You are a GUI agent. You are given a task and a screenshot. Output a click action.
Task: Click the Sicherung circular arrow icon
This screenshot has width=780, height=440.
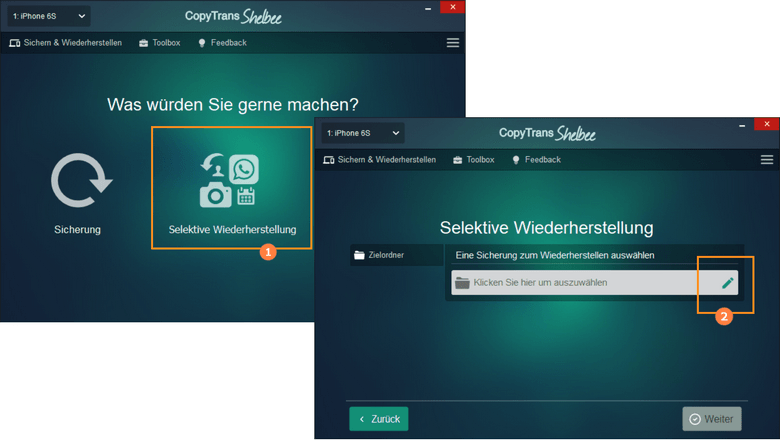[81, 180]
